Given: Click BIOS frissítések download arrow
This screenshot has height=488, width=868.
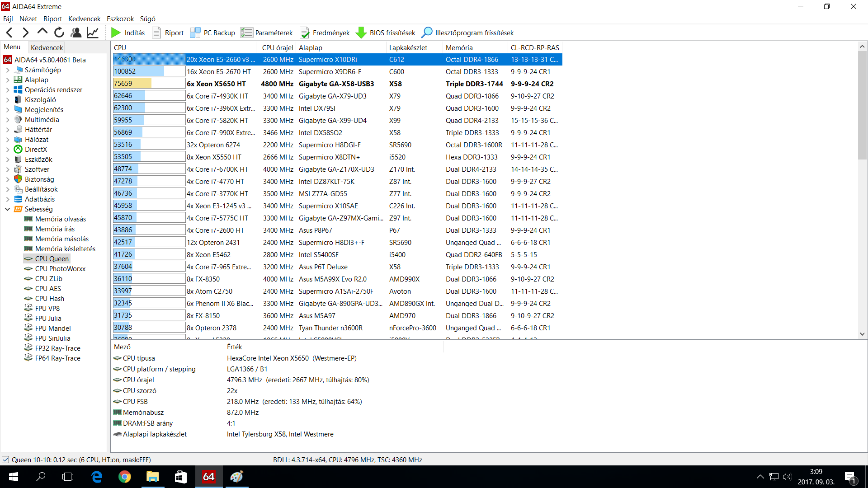Looking at the screenshot, I should pyautogui.click(x=361, y=33).
